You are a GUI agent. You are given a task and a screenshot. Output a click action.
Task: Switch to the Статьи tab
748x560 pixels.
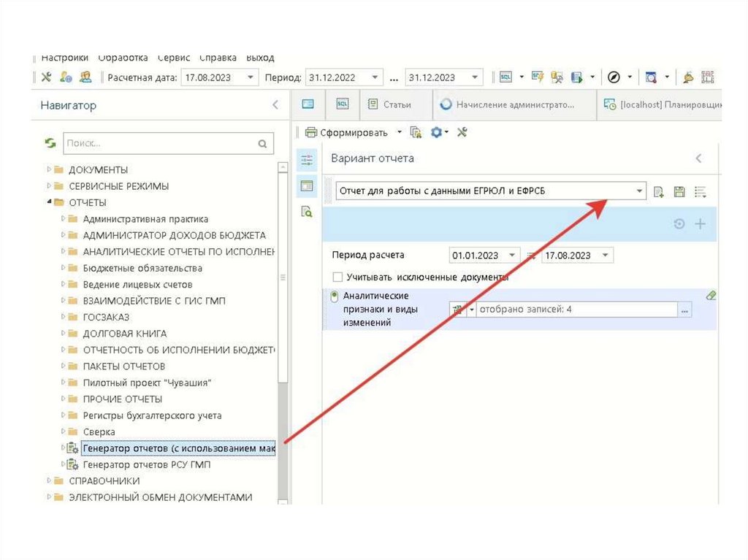[390, 104]
